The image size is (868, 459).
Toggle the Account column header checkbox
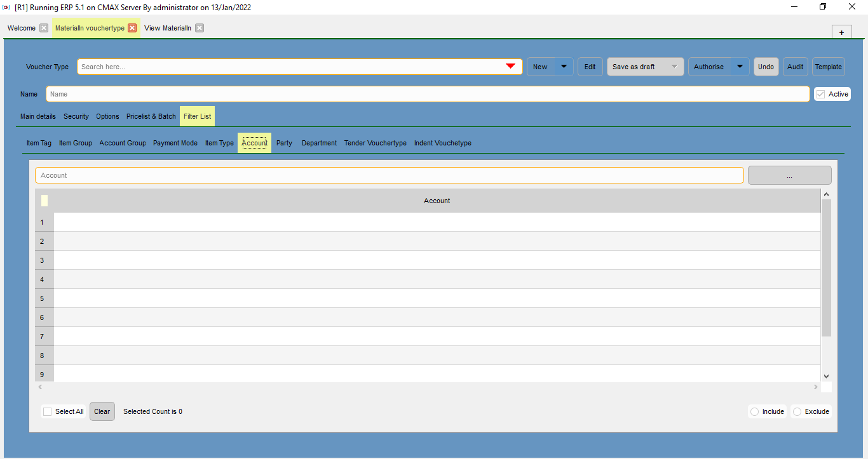click(x=44, y=201)
